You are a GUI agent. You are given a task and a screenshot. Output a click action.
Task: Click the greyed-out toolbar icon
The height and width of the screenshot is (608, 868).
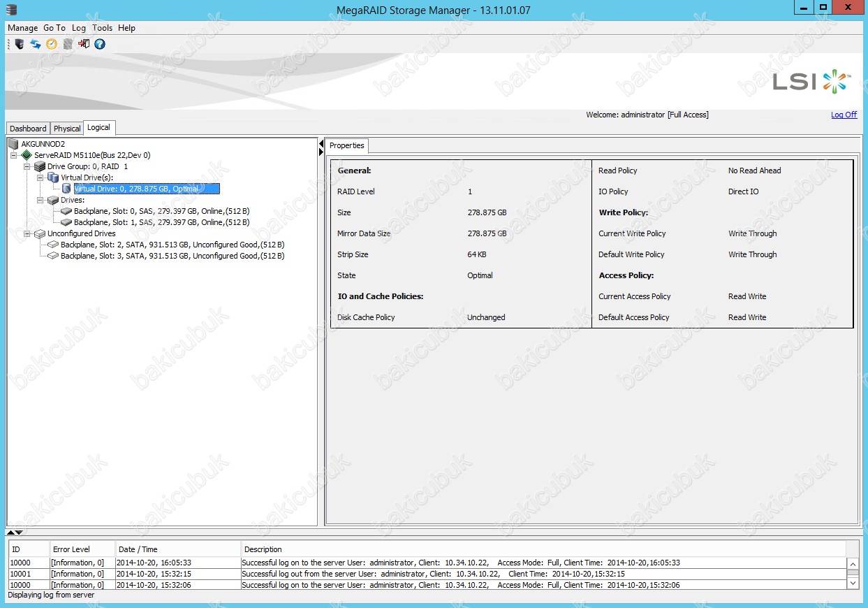tap(68, 44)
